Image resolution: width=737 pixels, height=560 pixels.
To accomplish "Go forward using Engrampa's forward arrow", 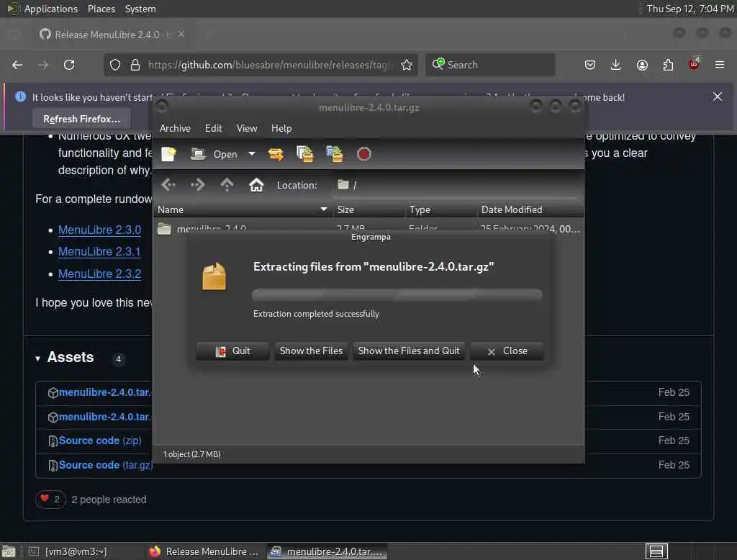I will point(198,185).
